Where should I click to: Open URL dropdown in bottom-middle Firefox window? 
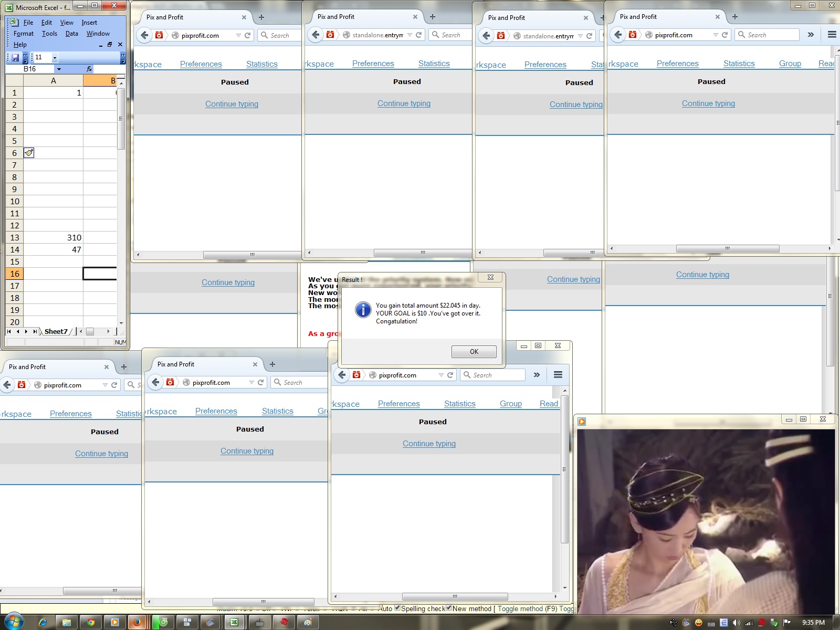point(251,382)
